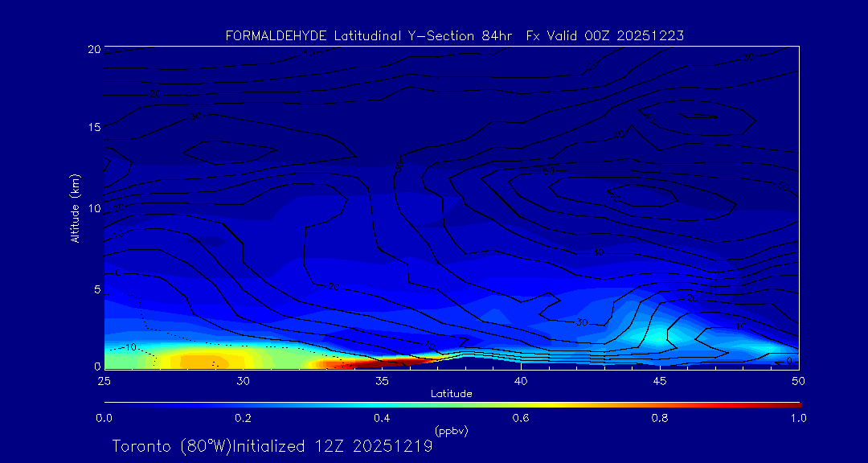
Task: Click the colorbar label 1.0
Action: (x=798, y=418)
